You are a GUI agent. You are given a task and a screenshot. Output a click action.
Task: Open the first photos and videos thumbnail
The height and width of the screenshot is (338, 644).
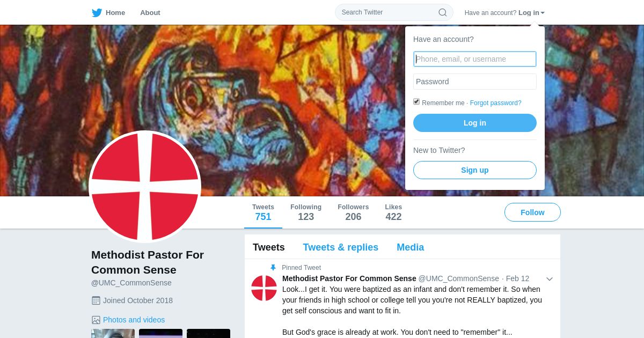tap(113, 333)
